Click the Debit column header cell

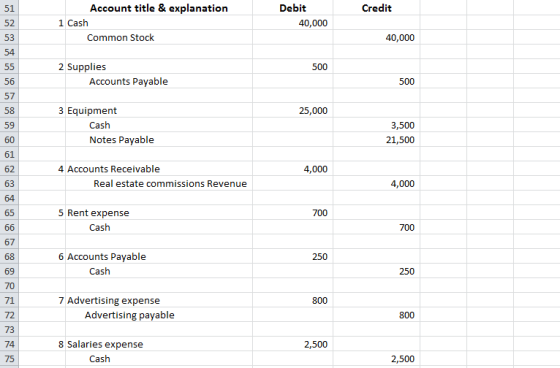292,8
